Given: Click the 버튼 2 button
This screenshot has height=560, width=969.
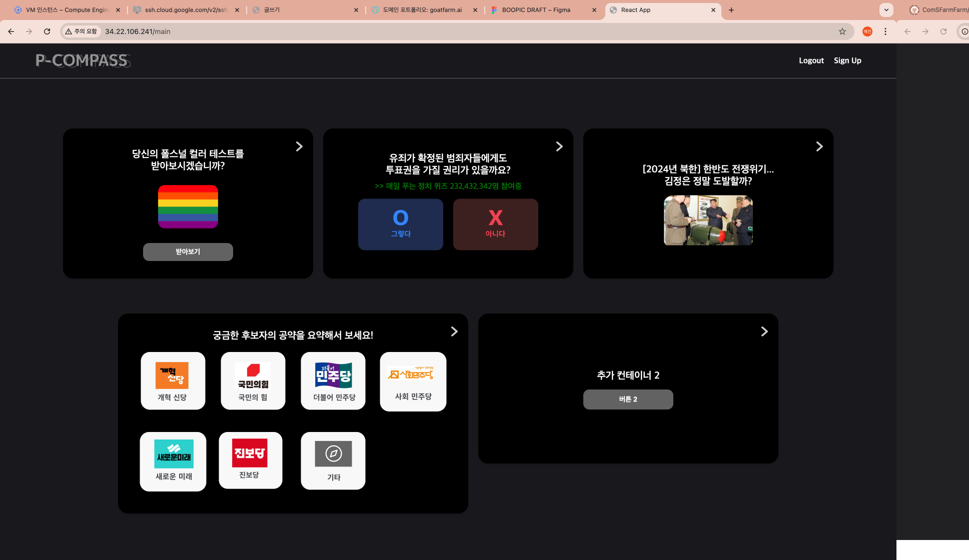Looking at the screenshot, I should [628, 399].
